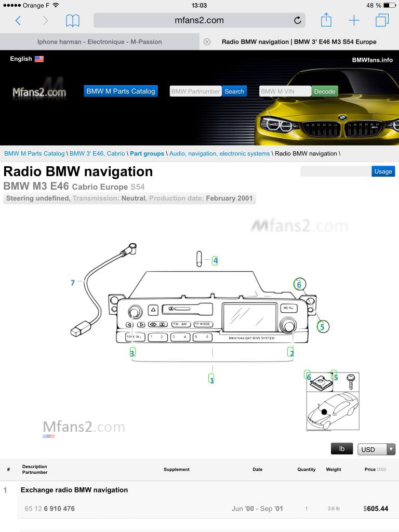399x532 pixels.
Task: Switch to the Iphone harman tab
Action: tap(99, 42)
